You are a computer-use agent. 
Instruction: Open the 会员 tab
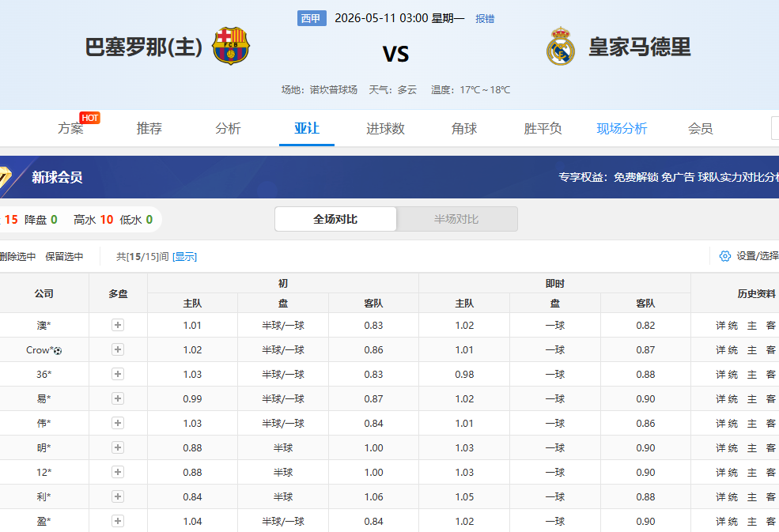coord(701,129)
